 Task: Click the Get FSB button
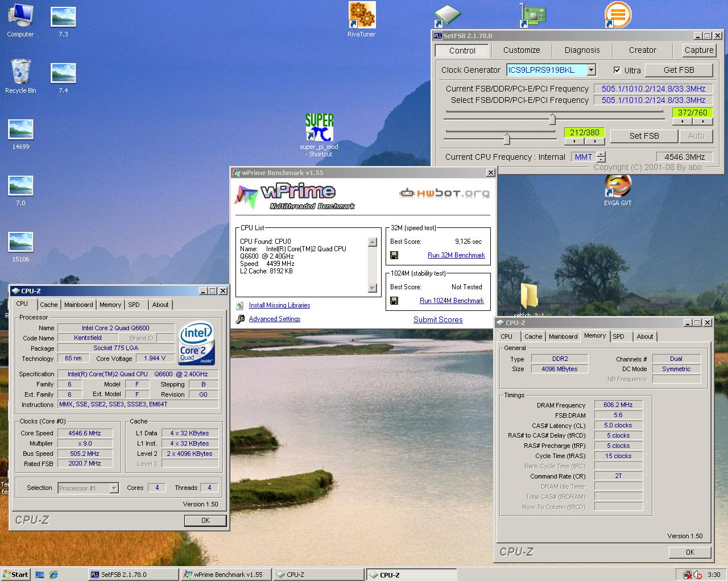pos(679,70)
